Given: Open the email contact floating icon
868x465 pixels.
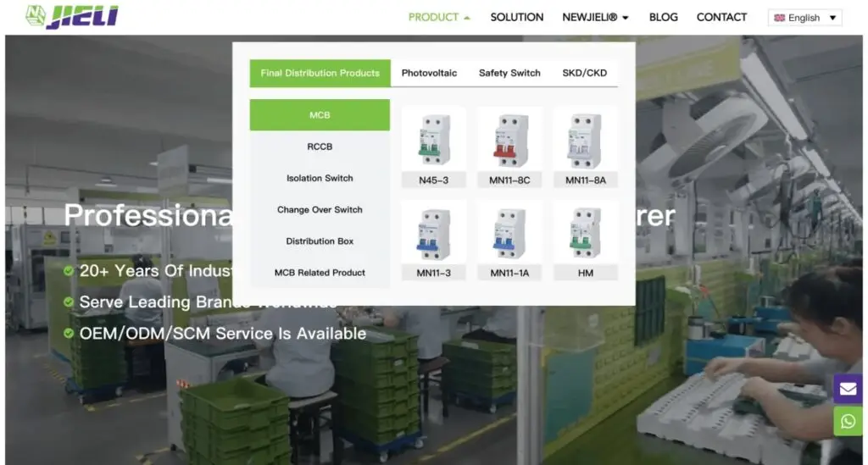Looking at the screenshot, I should pyautogui.click(x=848, y=389).
